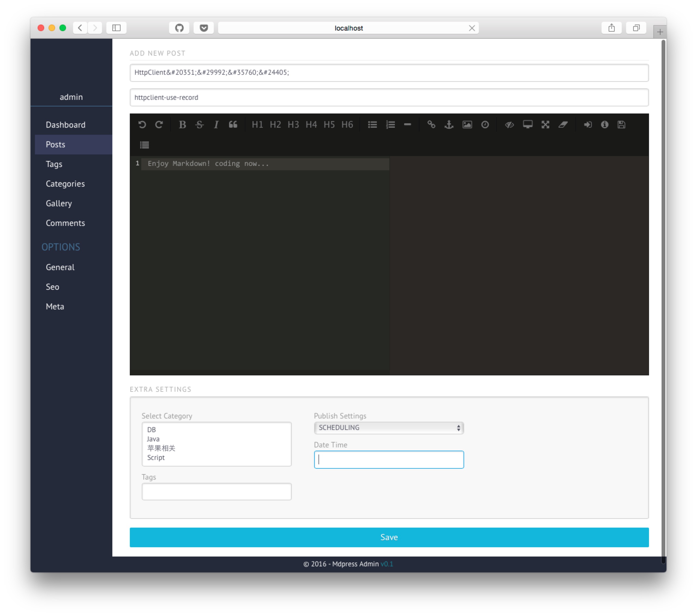This screenshot has width=697, height=616.
Task: Focus the Tags input field
Action: [x=217, y=492]
